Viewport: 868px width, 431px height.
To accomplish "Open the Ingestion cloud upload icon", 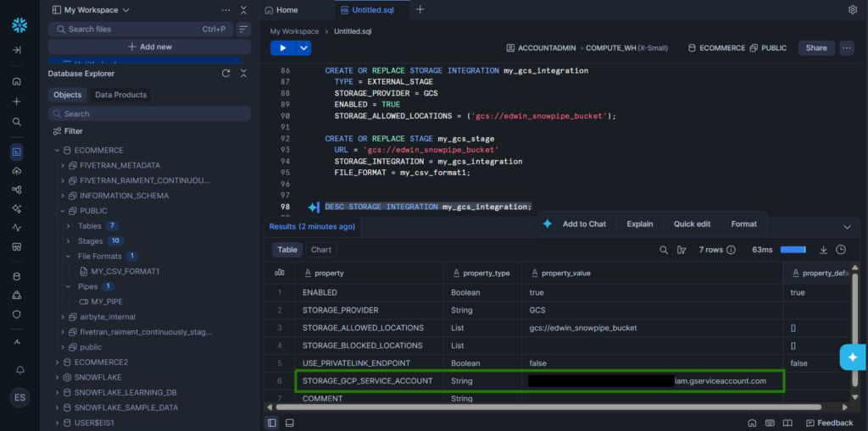I will click(17, 171).
